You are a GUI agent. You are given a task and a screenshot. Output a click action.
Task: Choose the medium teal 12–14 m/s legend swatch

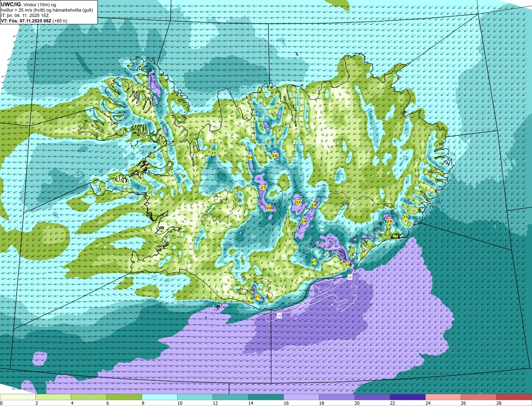click(231, 397)
